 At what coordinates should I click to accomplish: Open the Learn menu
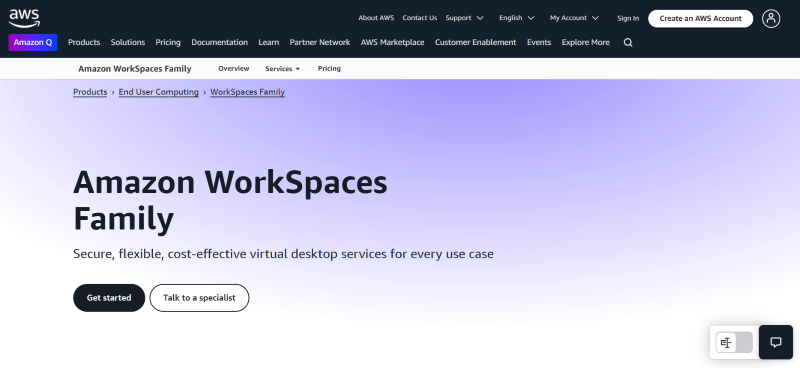point(268,42)
